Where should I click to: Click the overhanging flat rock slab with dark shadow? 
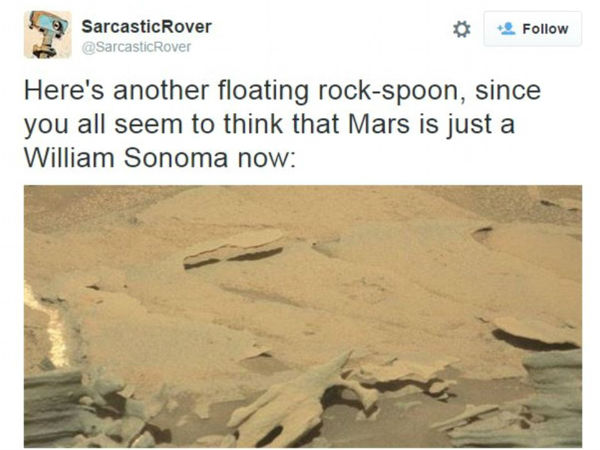536,334
